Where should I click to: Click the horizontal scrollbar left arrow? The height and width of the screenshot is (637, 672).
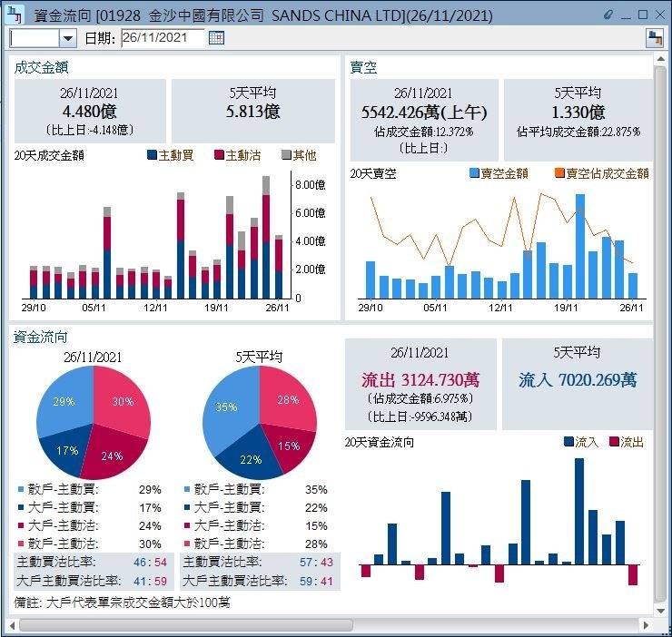[x=12, y=625]
